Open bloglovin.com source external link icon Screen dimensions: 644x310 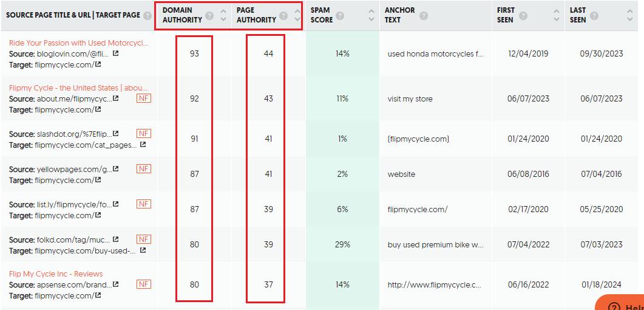[x=116, y=54]
